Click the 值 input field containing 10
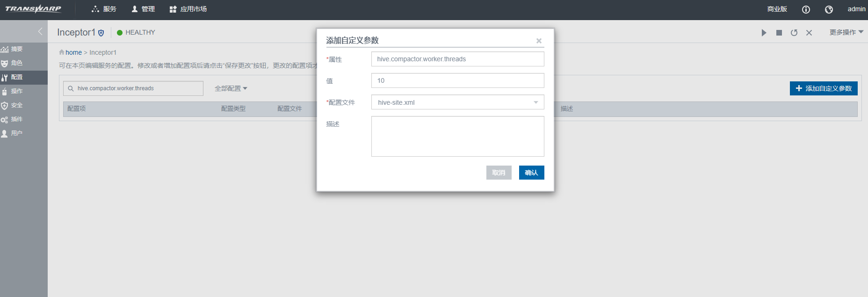The width and height of the screenshot is (868, 297). (x=457, y=80)
